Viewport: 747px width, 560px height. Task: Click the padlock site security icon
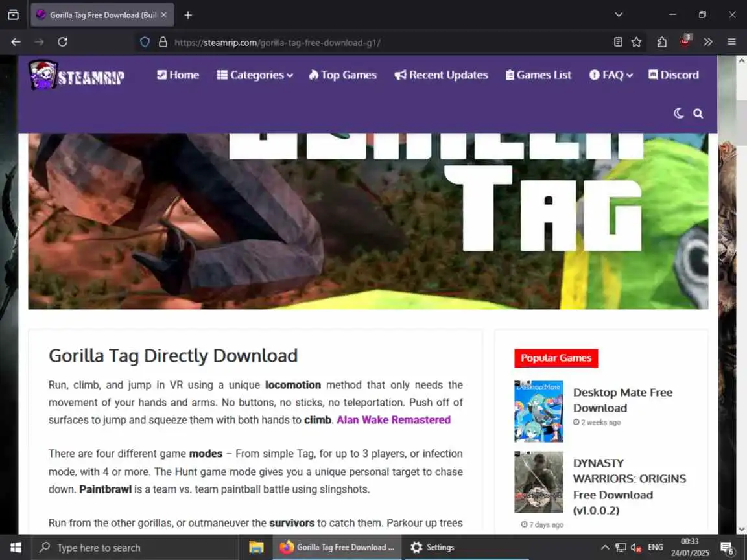pyautogui.click(x=163, y=42)
